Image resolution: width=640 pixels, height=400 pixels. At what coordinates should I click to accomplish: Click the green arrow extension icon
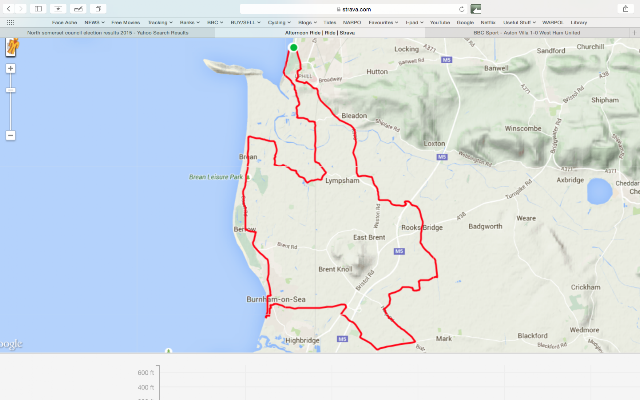tap(476, 9)
